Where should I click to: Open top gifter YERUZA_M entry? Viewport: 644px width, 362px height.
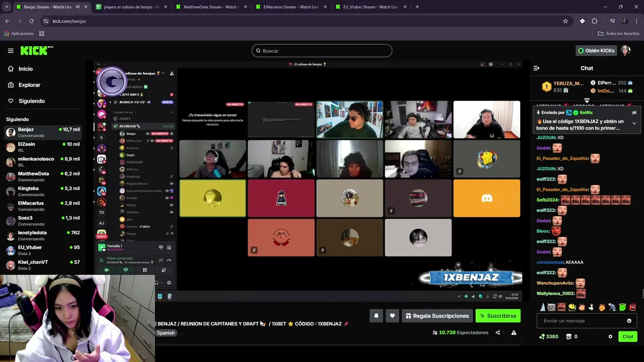click(x=562, y=86)
